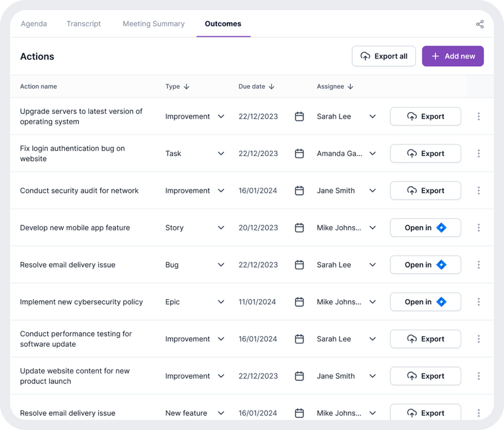Open the plus icon inside Add new button

coord(435,56)
